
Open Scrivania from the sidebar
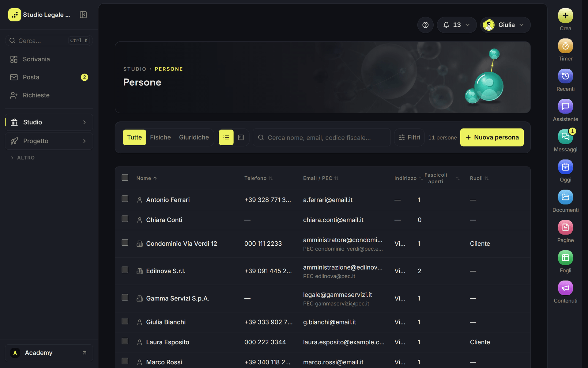click(x=49, y=59)
